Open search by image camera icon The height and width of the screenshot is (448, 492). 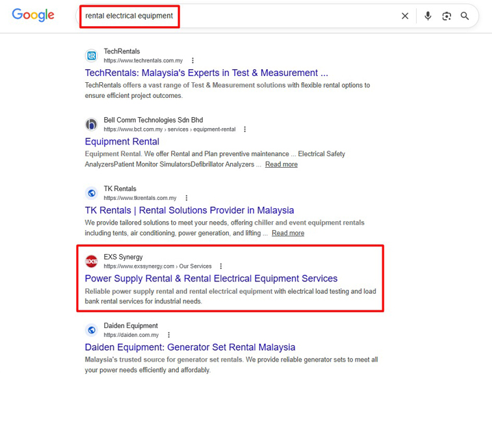447,16
